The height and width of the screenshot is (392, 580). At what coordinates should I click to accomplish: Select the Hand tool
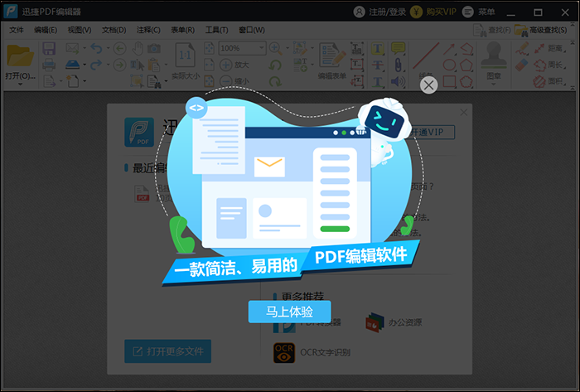(138, 48)
